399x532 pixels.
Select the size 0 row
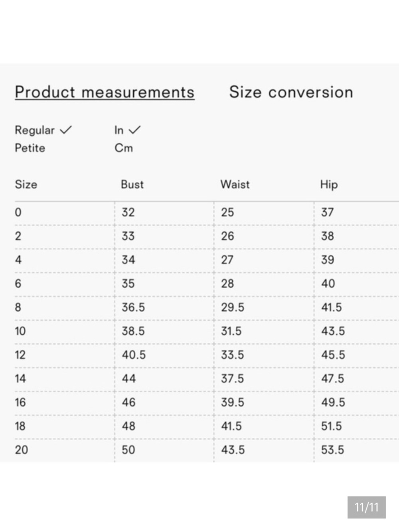point(18,212)
